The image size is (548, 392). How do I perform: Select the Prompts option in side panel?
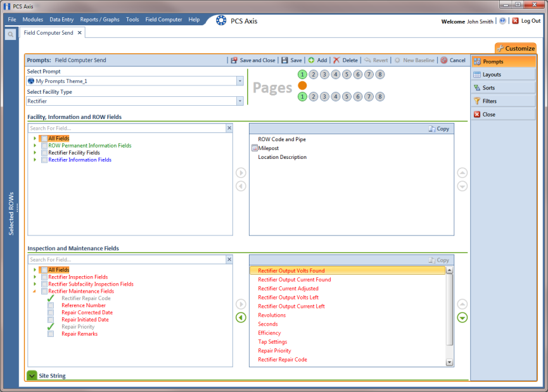click(x=503, y=61)
